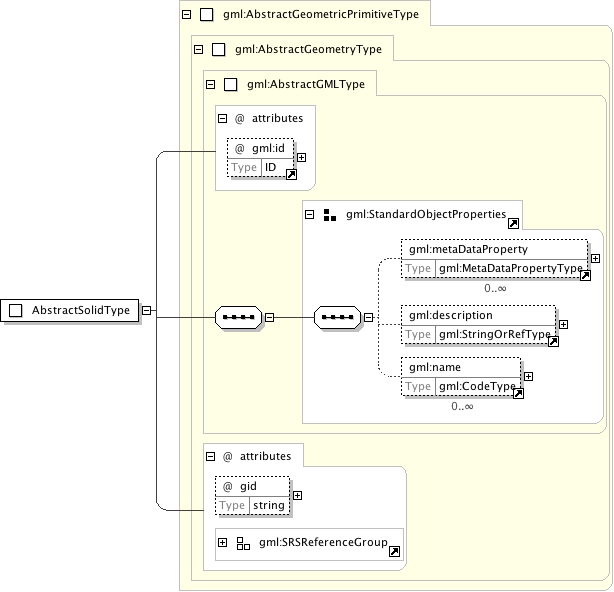Collapse the gml:AbstractGeometryType container
Viewport: 614px width, 592px height.
[x=199, y=49]
